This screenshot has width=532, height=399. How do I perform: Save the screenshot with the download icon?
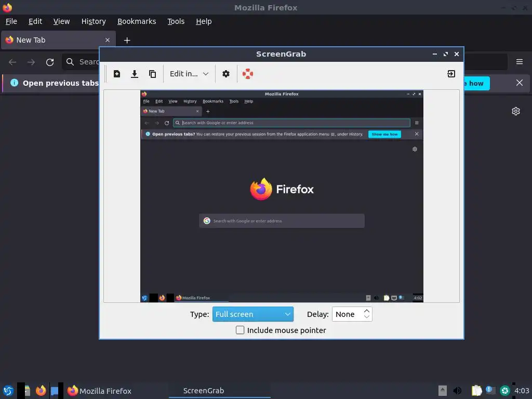tap(135, 74)
